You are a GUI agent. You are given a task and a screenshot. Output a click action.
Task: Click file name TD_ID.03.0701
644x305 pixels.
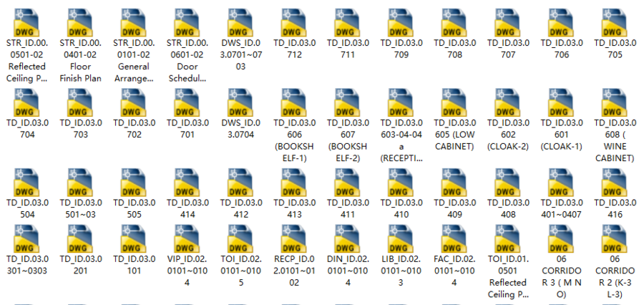187,129
